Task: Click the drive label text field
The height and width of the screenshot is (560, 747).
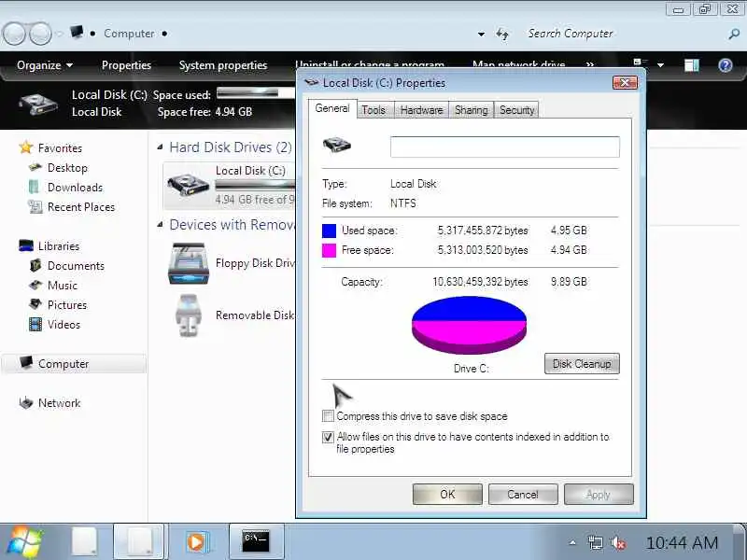Action: click(505, 147)
